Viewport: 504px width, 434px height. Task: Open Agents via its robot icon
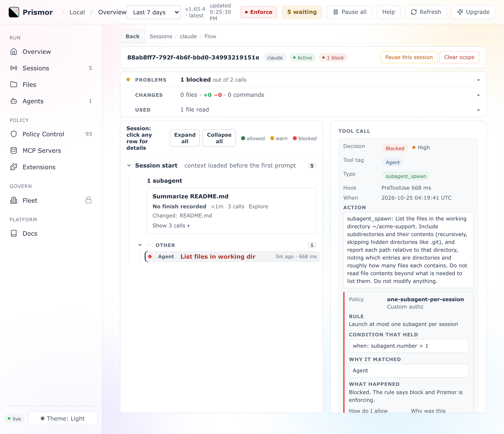point(14,101)
